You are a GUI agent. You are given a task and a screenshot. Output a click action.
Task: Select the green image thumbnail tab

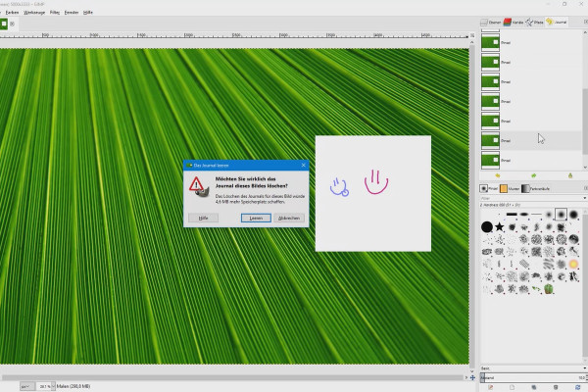3,24
